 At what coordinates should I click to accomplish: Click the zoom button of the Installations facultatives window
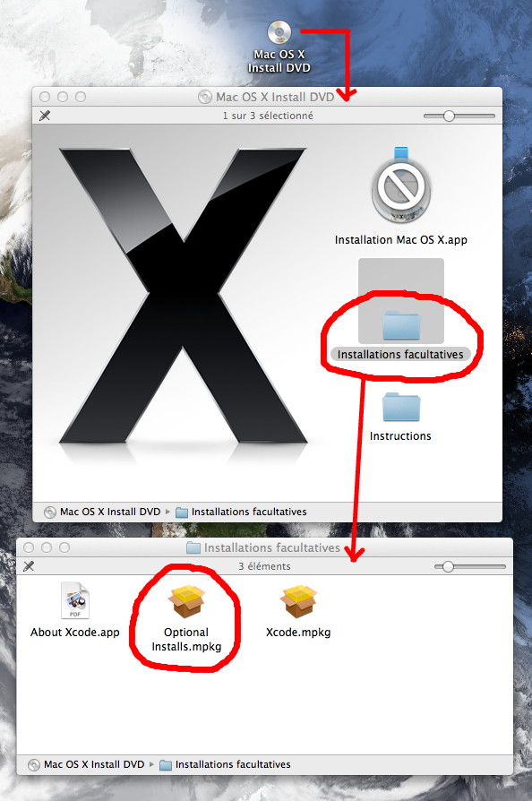64,547
